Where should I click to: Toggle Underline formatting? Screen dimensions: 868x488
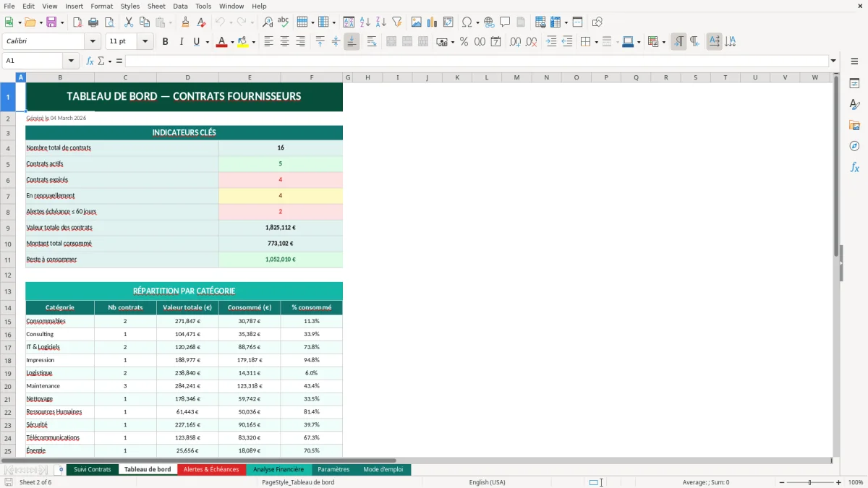pos(196,42)
